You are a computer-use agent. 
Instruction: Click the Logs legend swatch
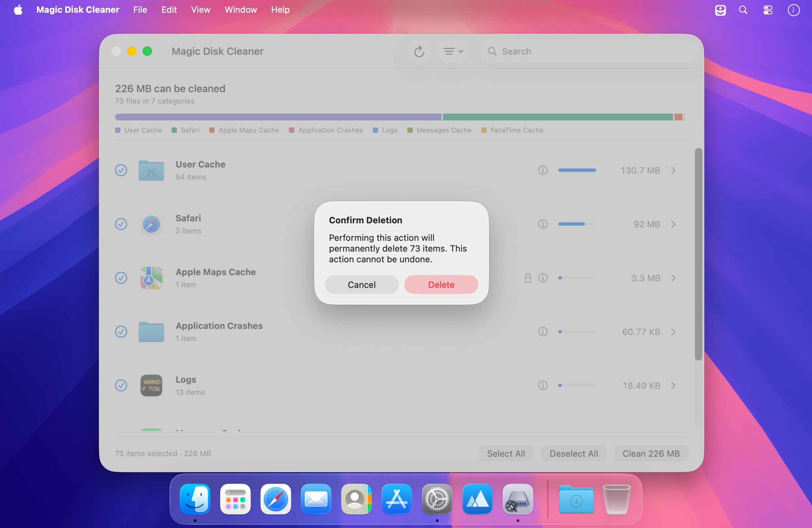pos(375,130)
